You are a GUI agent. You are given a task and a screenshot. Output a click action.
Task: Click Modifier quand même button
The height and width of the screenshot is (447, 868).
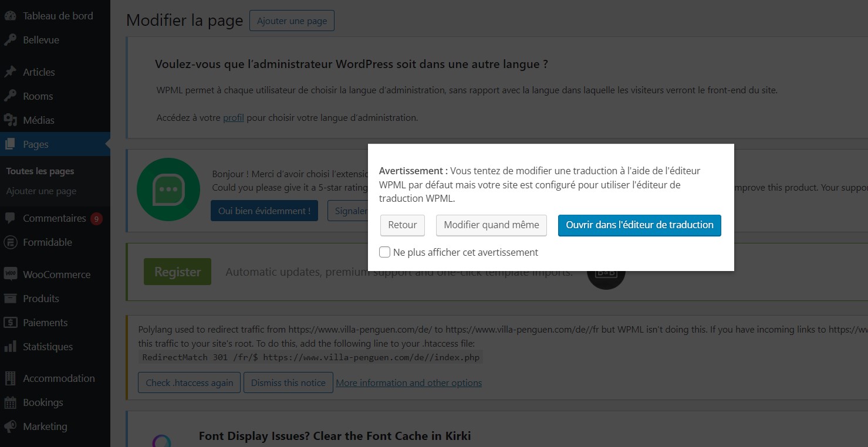[x=491, y=225]
